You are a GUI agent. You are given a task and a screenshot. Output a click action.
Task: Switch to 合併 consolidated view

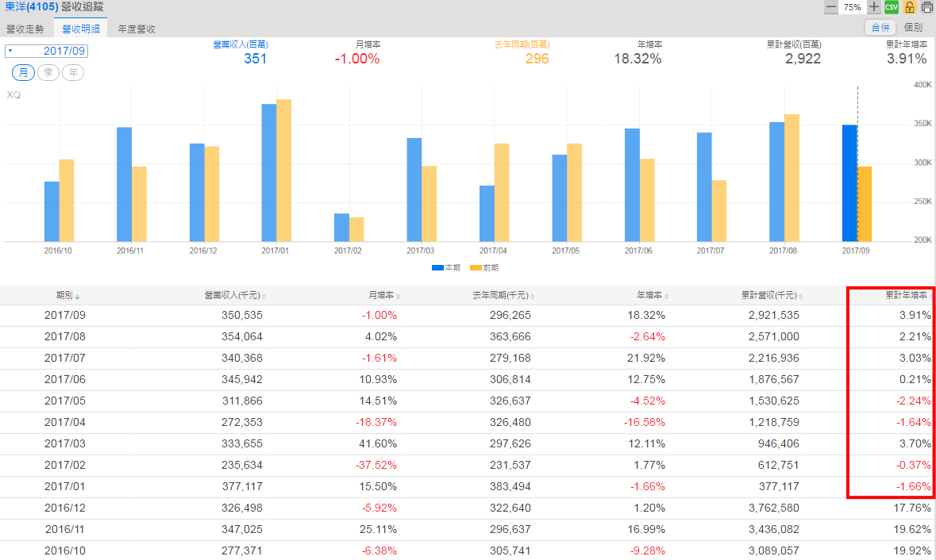pyautogui.click(x=880, y=28)
